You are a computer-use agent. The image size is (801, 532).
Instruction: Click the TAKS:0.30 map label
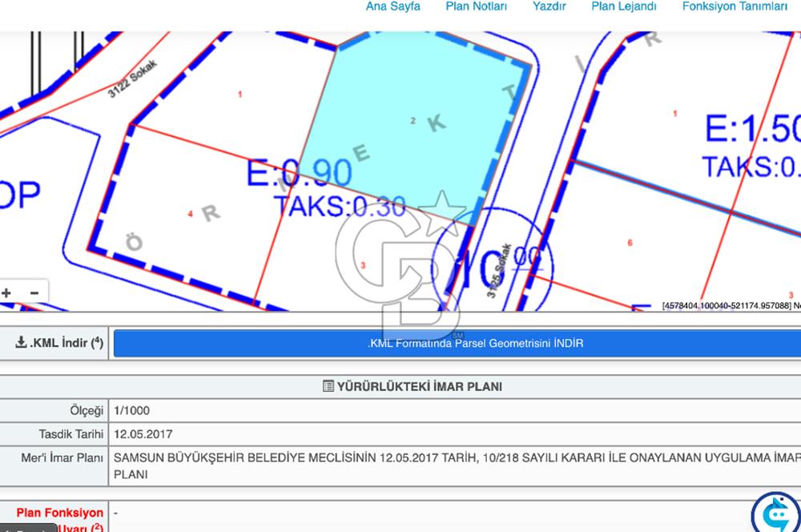coord(340,207)
